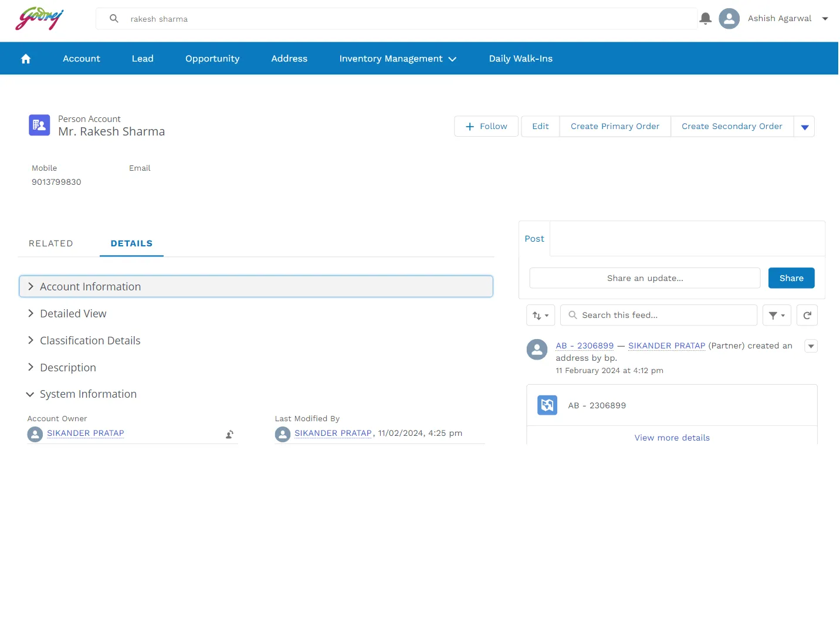
Task: Open the Opportunity navigation tab
Action: click(x=212, y=59)
